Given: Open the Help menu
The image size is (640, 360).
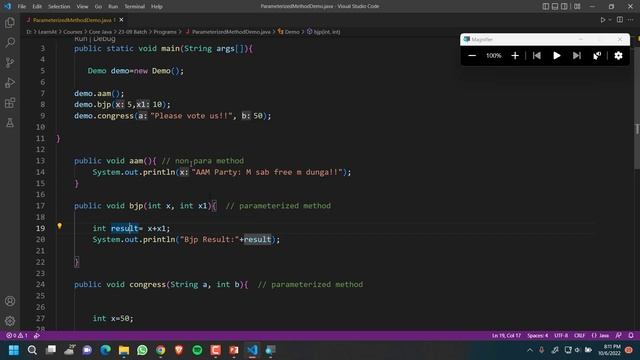Looking at the screenshot, I should point(157,7).
